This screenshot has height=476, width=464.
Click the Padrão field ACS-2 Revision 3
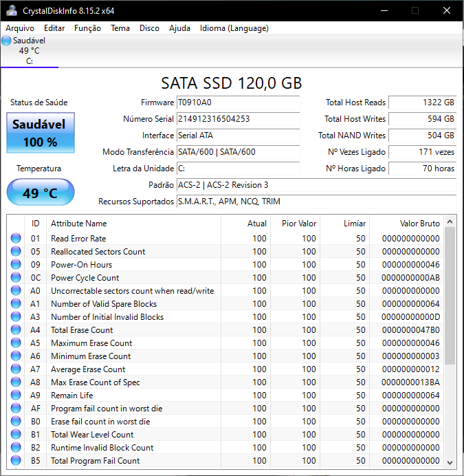coord(316,185)
